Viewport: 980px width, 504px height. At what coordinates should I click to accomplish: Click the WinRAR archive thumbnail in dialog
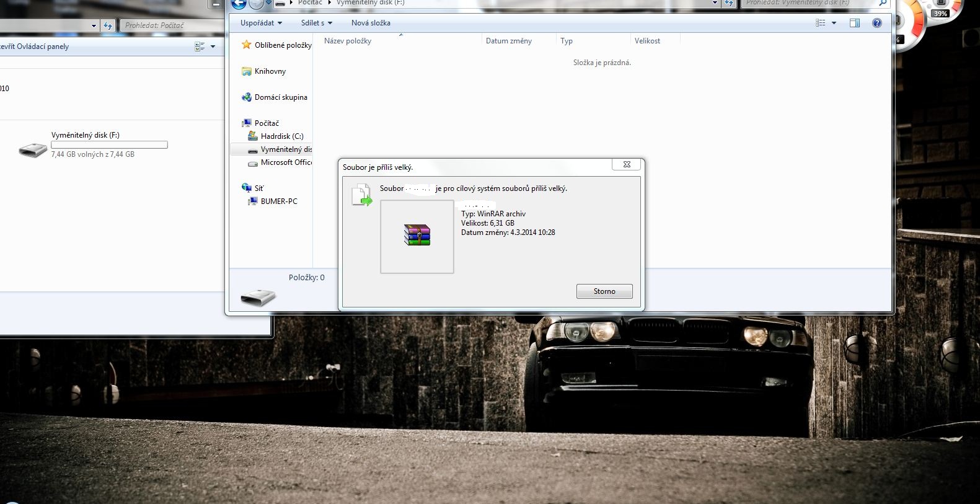pos(417,236)
